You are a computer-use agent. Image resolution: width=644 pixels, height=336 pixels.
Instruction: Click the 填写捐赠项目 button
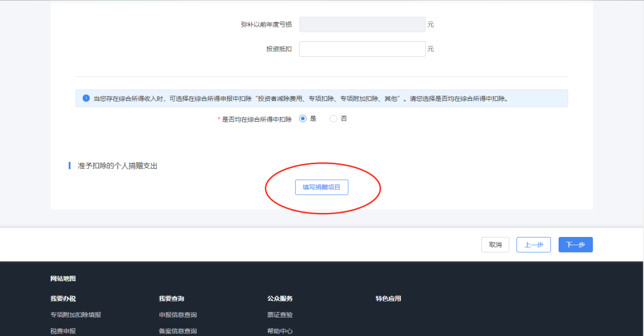(321, 187)
